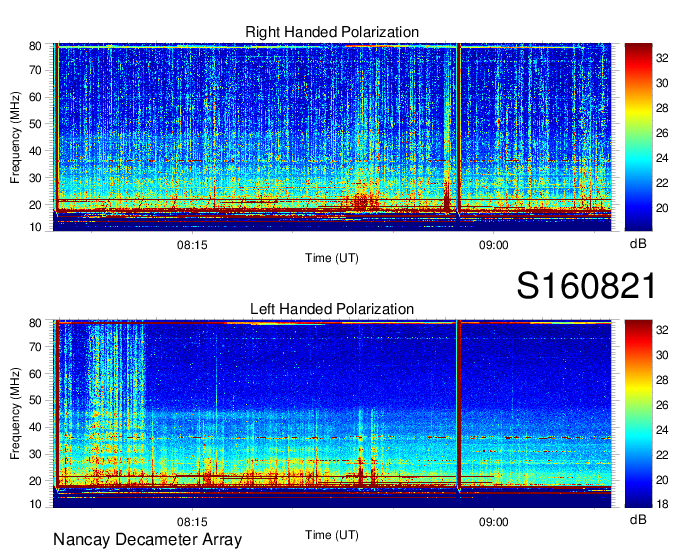Click the 'Right Handed Polarization' title
Viewport: 680px width, 552px height.
coord(332,32)
